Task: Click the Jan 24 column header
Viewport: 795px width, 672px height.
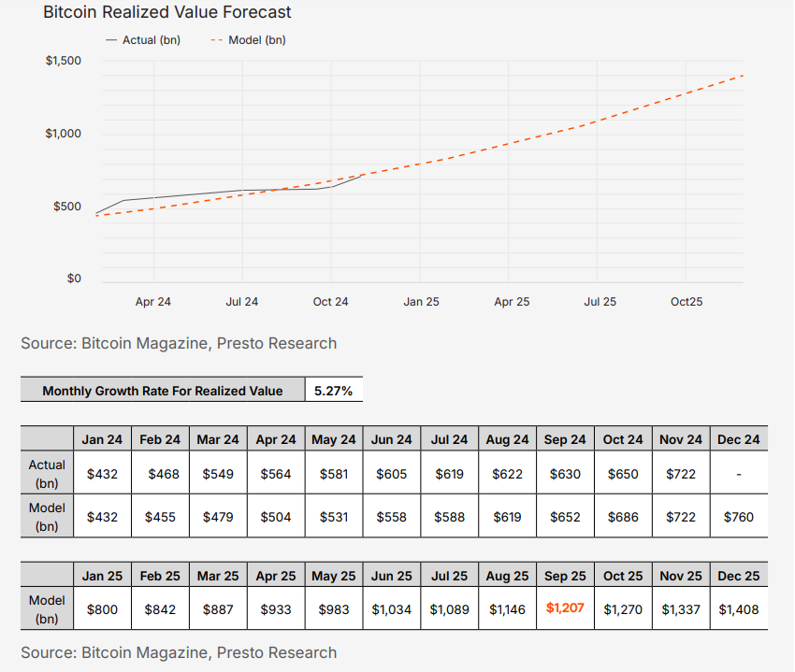Action: 102,439
